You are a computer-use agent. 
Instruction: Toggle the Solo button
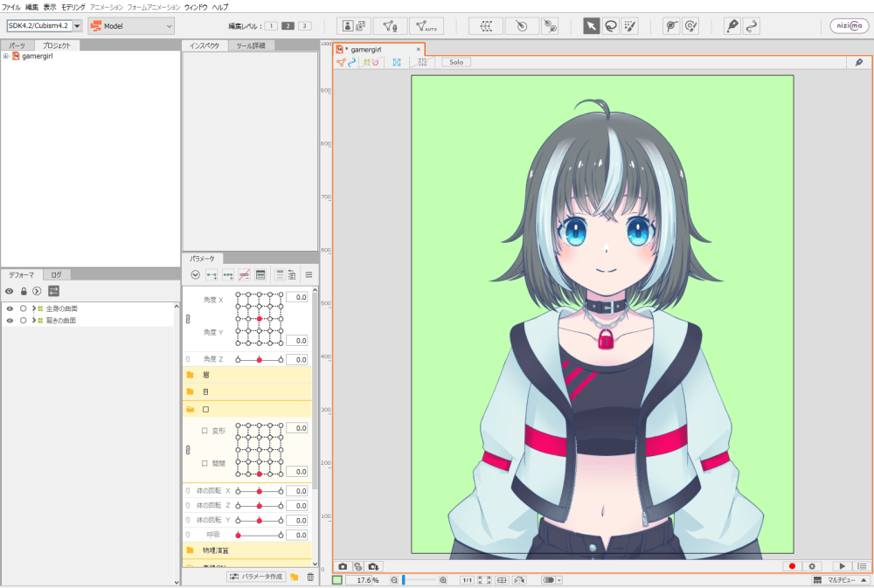pyautogui.click(x=456, y=62)
